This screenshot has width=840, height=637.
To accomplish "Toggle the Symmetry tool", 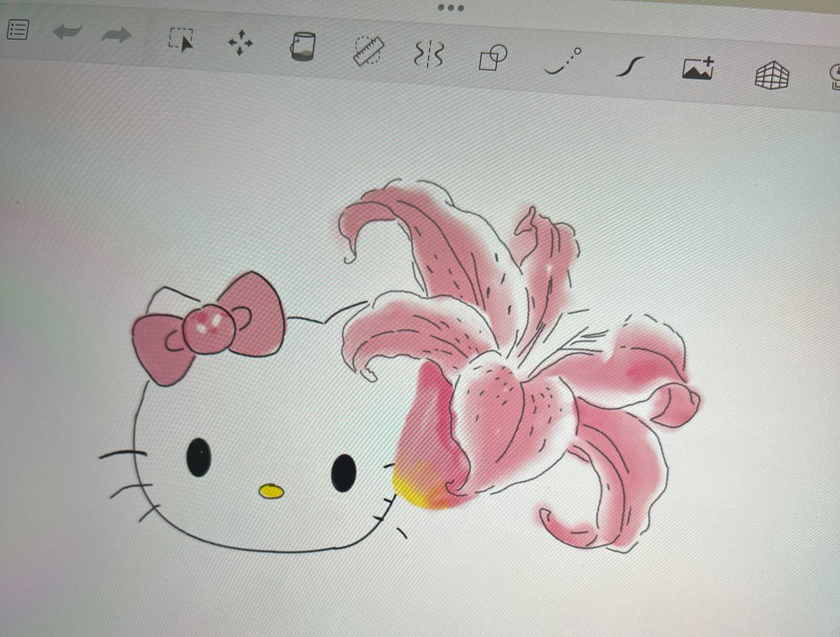I will point(428,56).
